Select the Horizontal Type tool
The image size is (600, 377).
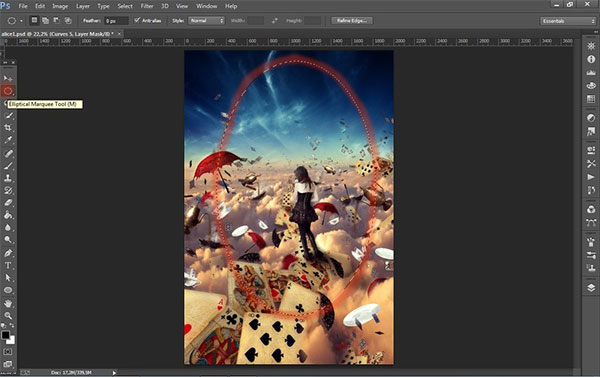[8, 265]
